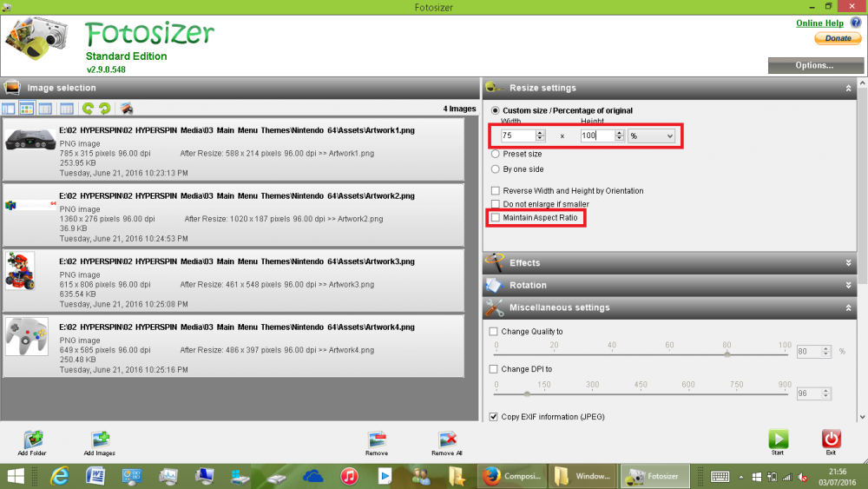Select the By one side option
Viewport: 868px width, 489px height.
pyautogui.click(x=496, y=169)
